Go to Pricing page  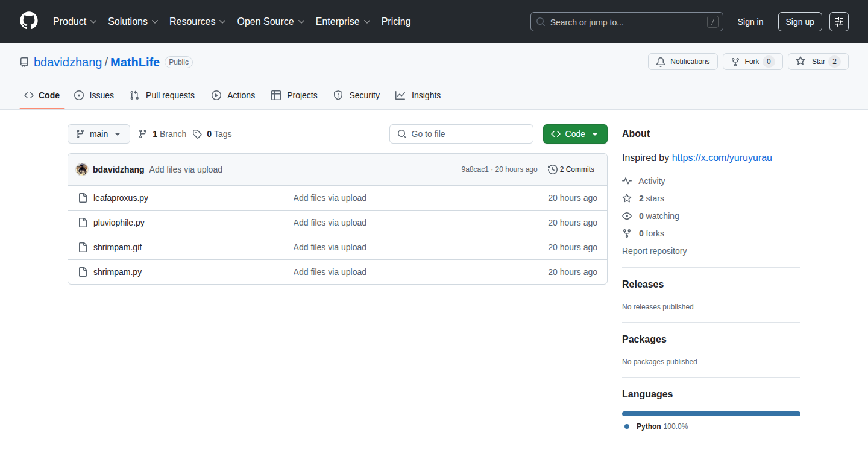tap(396, 22)
